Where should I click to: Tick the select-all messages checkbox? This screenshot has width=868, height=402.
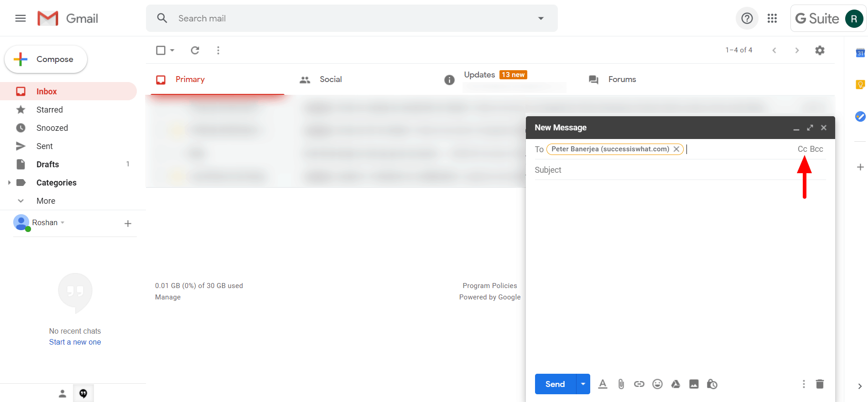pyautogui.click(x=161, y=50)
